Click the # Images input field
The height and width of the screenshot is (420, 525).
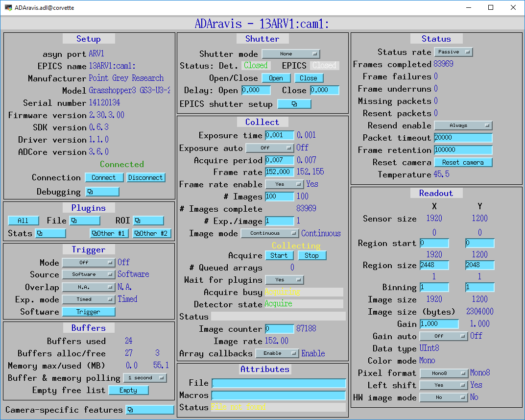(x=279, y=196)
